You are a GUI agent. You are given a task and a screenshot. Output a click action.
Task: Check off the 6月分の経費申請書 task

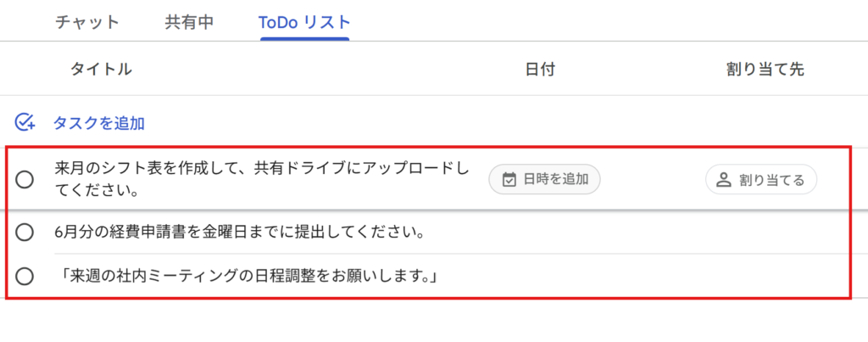25,233
